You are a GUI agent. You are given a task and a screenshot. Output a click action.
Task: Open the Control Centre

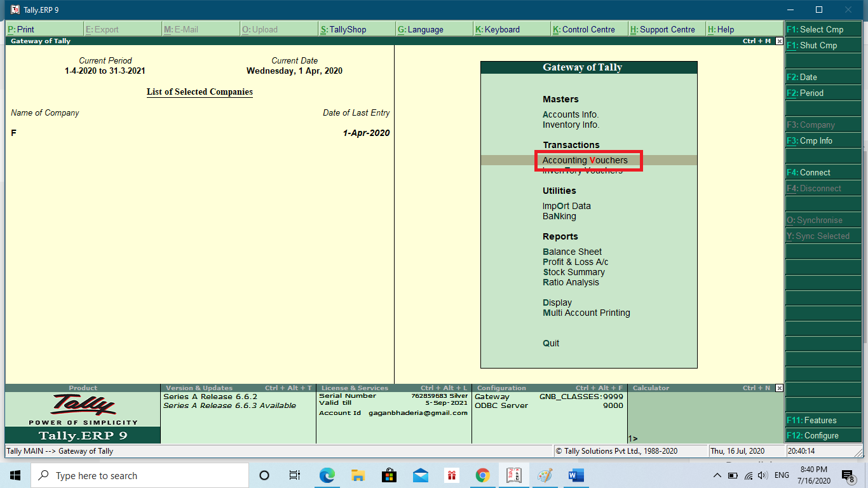[590, 29]
